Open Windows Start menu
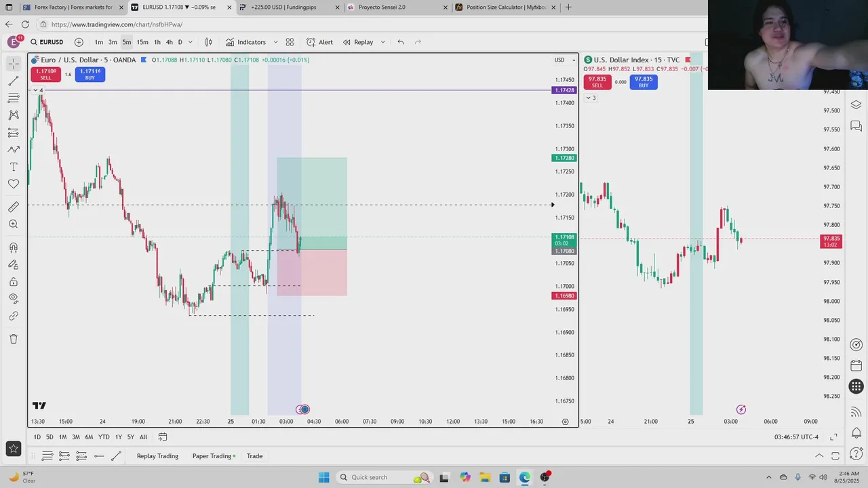 pos(323,477)
